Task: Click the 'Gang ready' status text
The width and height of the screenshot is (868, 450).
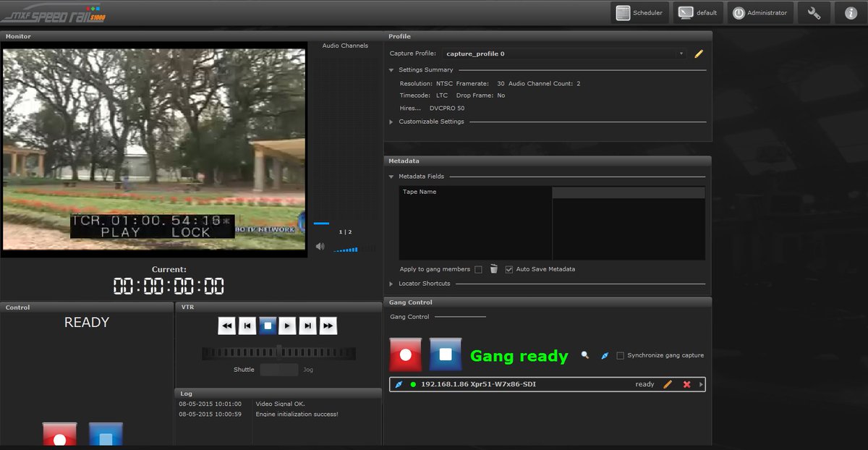Action: (x=519, y=356)
